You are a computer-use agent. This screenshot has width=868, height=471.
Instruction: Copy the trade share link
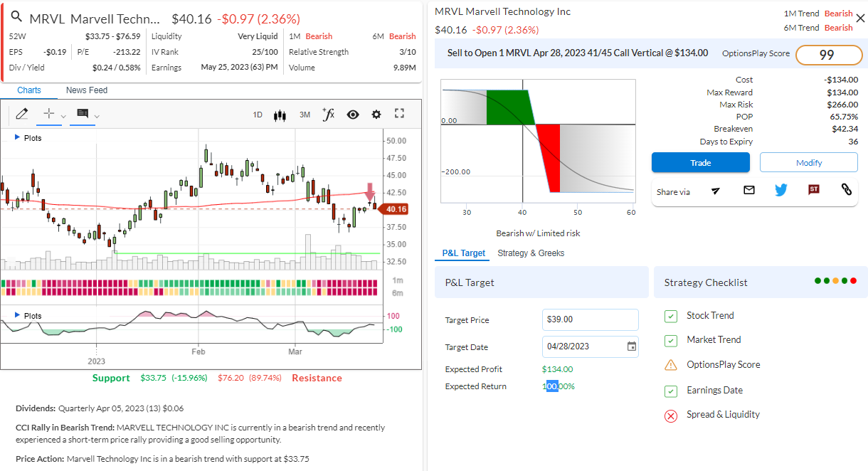point(846,190)
